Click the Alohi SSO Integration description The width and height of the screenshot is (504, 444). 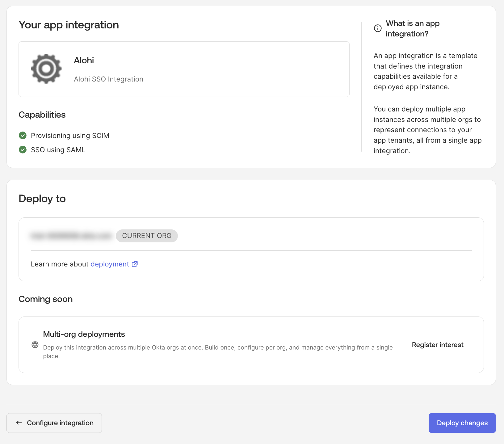(x=109, y=79)
